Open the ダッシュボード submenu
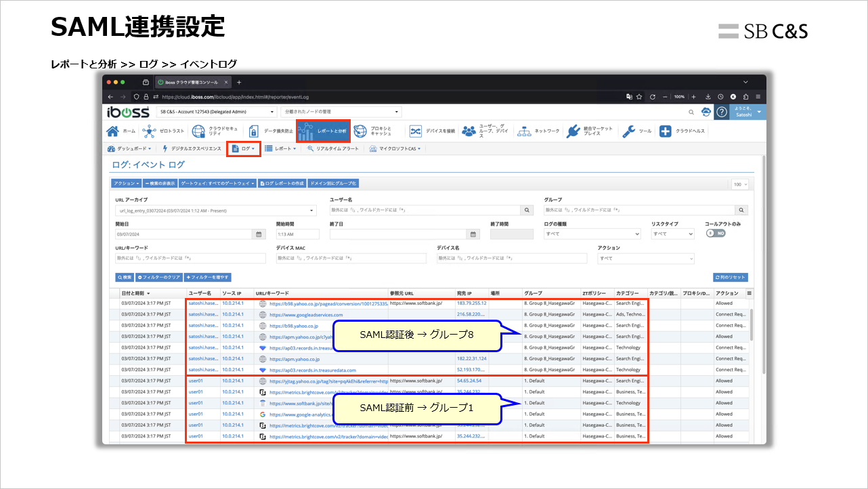Screen dimensions: 868x489 129,148
